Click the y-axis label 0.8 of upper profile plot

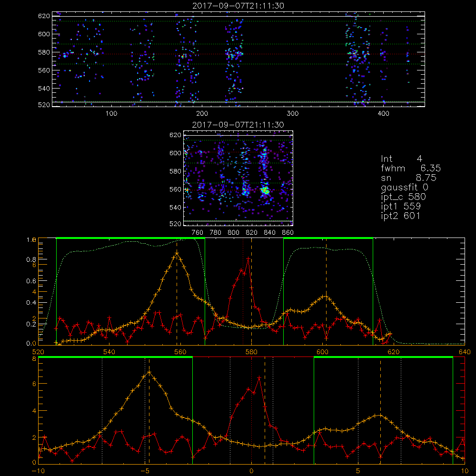tap(31, 259)
